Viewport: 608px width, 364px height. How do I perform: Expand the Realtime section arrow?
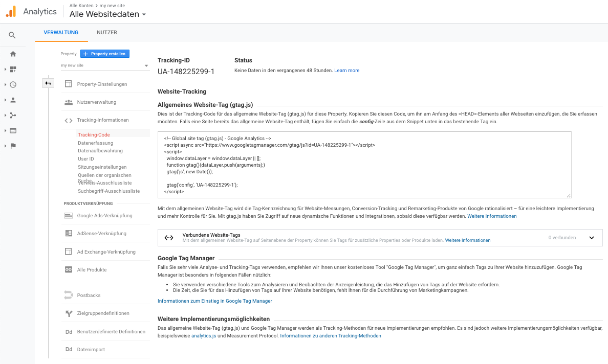(5, 84)
